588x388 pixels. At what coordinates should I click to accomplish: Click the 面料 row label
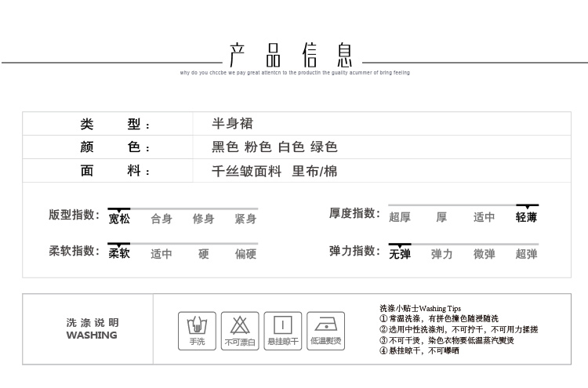114,171
